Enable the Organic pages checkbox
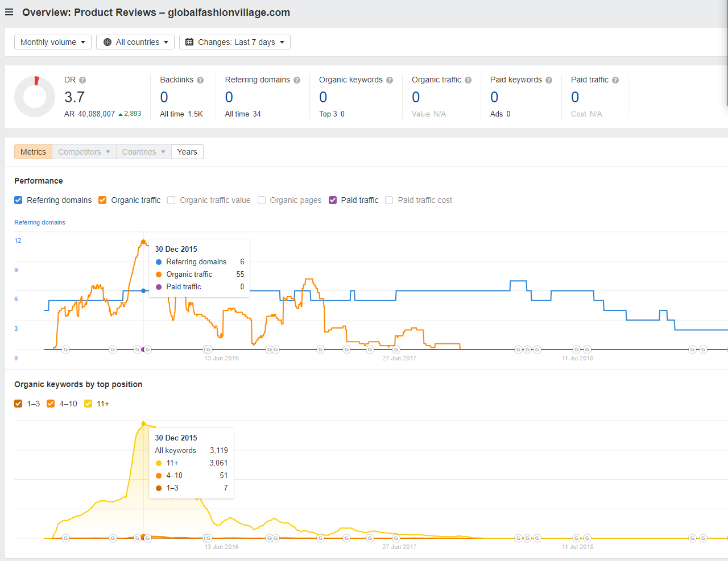The width and height of the screenshot is (728, 561). click(x=262, y=200)
